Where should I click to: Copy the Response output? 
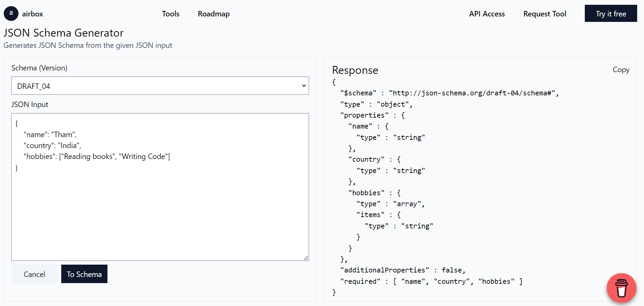pos(621,70)
